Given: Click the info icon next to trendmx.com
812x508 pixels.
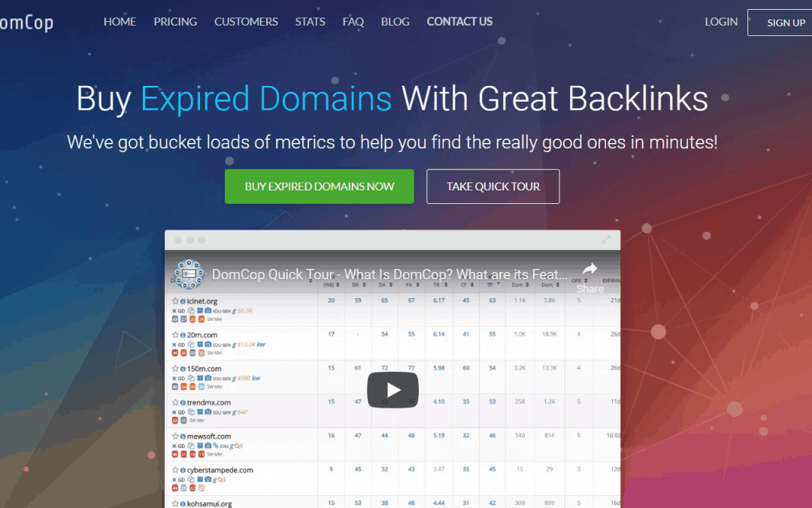Looking at the screenshot, I should 183,403.
